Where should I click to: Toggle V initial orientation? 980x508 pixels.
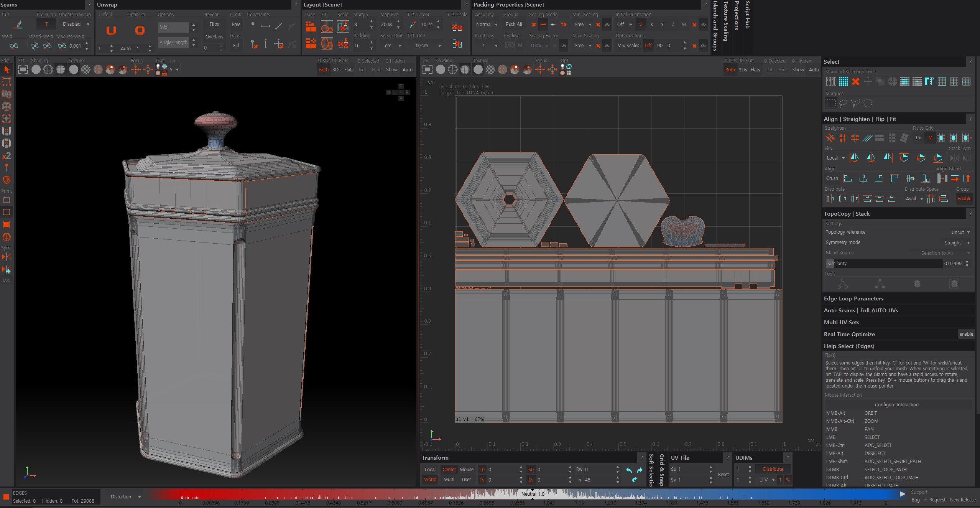click(x=641, y=25)
